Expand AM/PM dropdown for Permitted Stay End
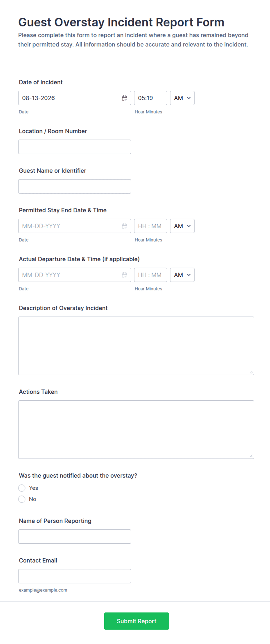 click(182, 226)
